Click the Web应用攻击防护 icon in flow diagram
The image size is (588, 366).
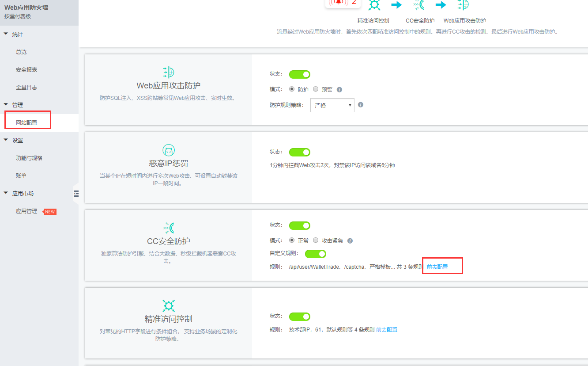463,5
